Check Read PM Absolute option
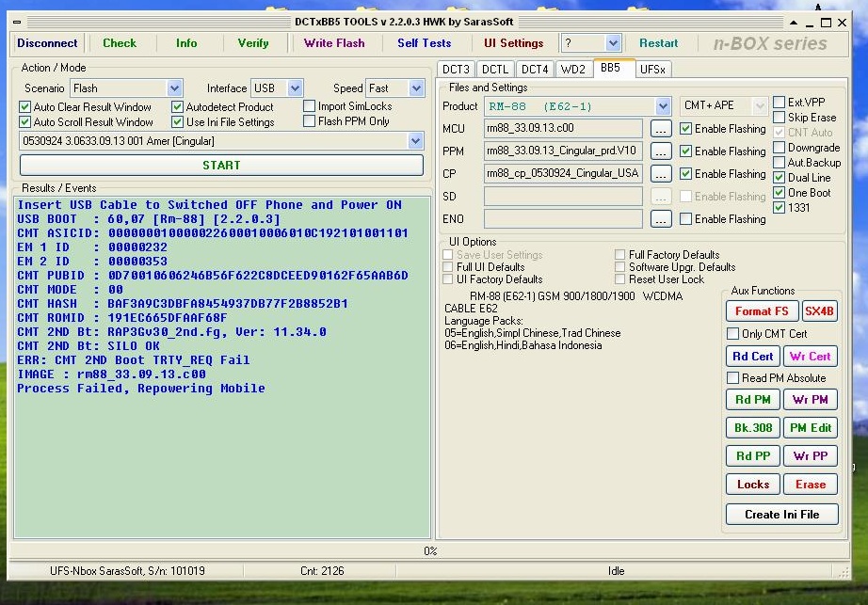This screenshot has width=868, height=605. [x=733, y=377]
